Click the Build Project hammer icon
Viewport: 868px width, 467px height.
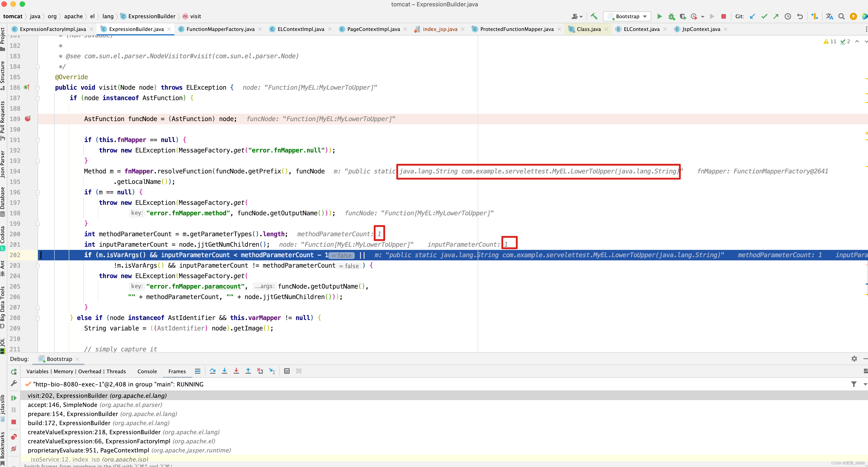coord(594,16)
